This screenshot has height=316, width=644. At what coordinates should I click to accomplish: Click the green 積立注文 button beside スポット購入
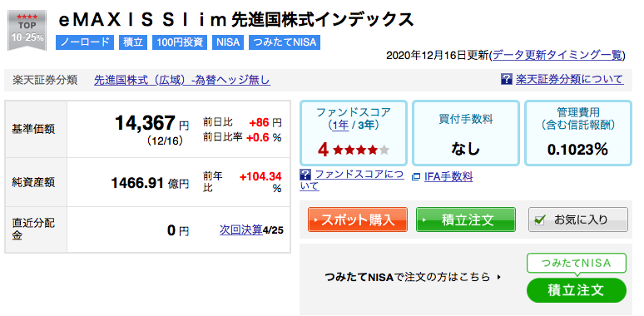click(x=466, y=220)
